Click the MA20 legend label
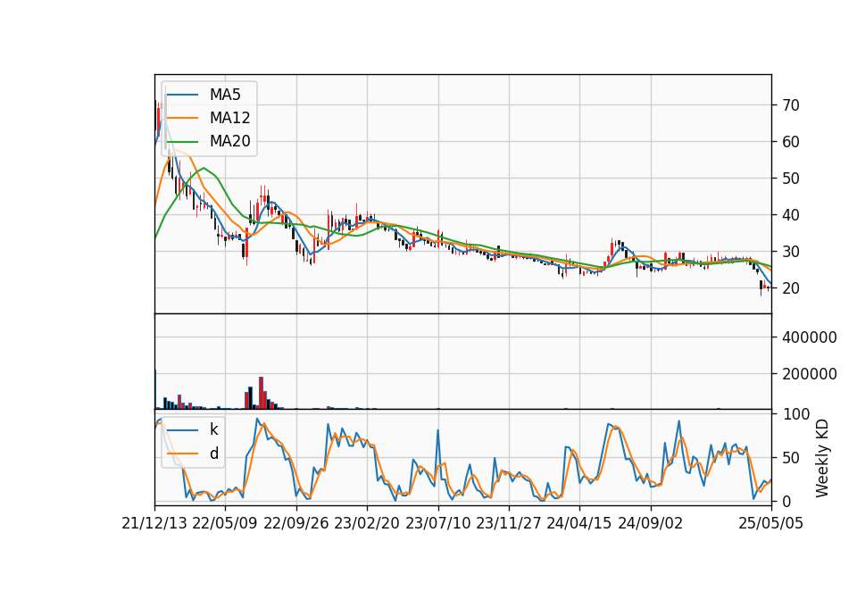Image resolution: width=857 pixels, height=616 pixels. point(229,142)
